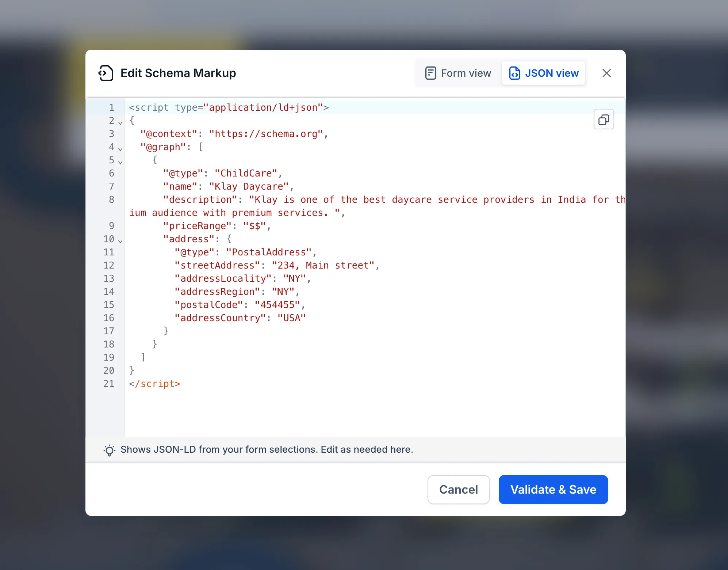Collapse the ChildCare object at line 5
The width and height of the screenshot is (728, 570).
point(120,162)
